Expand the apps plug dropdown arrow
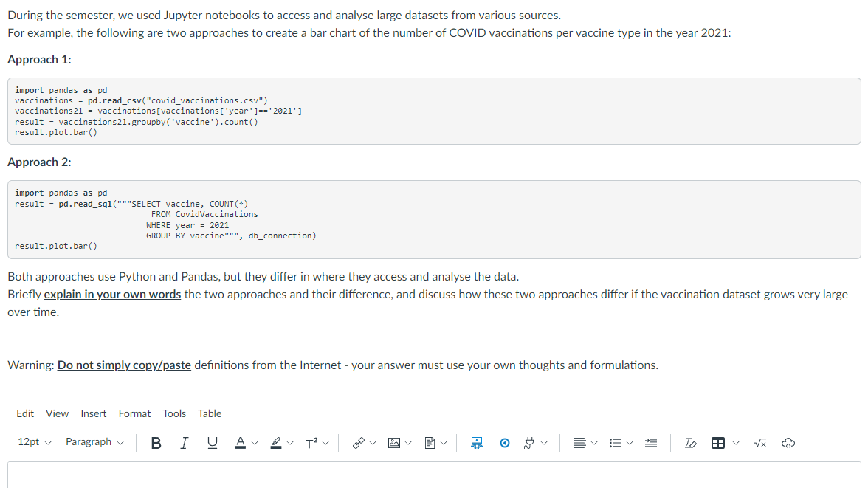 click(x=544, y=443)
